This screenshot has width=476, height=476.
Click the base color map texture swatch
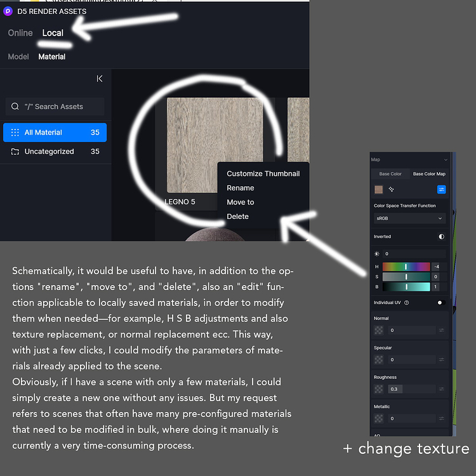pyautogui.click(x=378, y=190)
